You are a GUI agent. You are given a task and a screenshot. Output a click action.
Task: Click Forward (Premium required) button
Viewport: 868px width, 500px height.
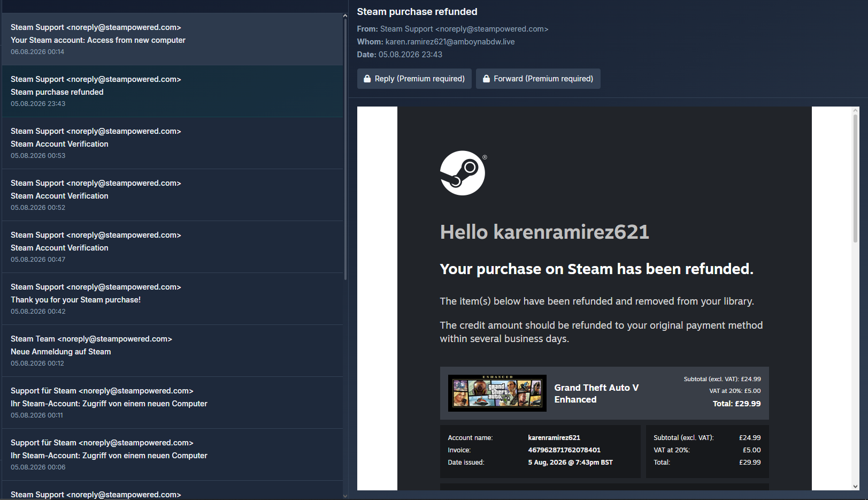click(x=538, y=79)
